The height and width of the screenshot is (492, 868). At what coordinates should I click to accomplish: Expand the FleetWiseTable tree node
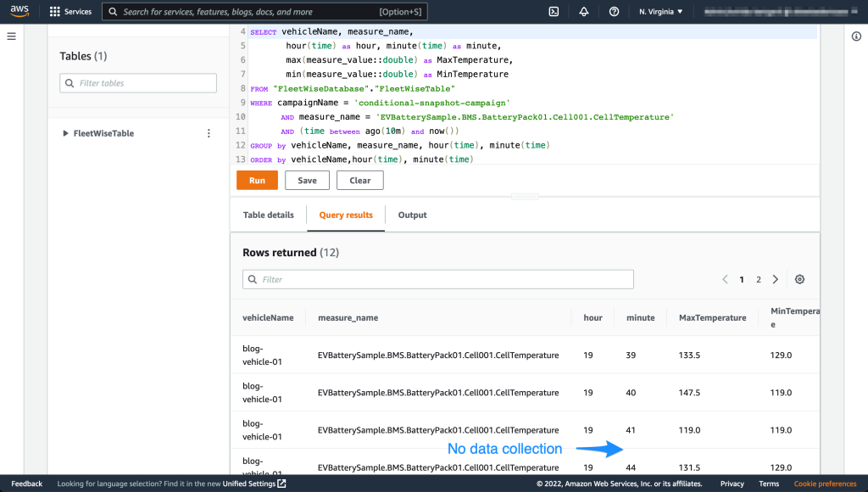click(x=66, y=133)
